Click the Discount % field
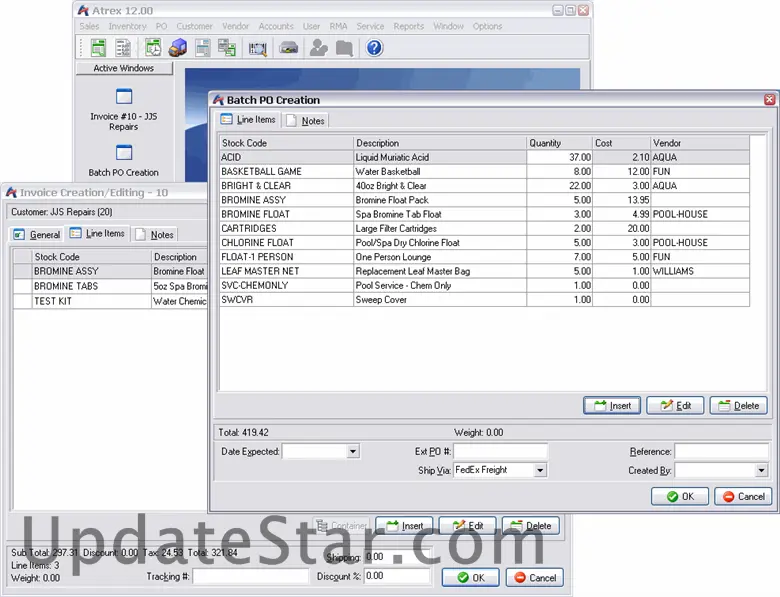Screen dimensions: 780x597 (x=396, y=576)
